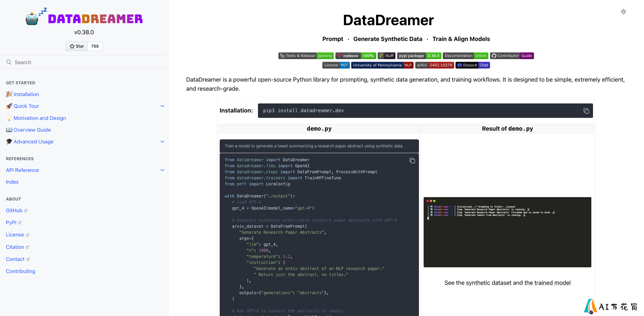The height and width of the screenshot is (316, 644).
Task: Click the synthetic dataset link
Action: tap(489, 283)
